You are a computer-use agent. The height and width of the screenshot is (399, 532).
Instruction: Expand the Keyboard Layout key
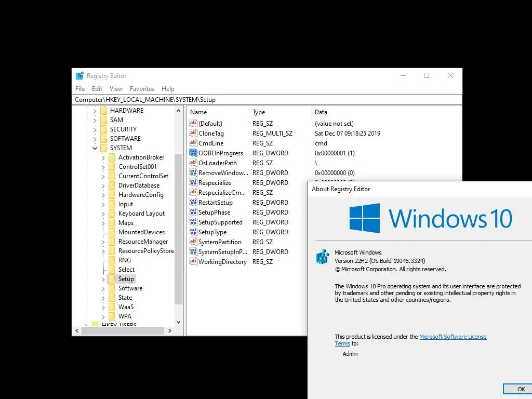click(x=103, y=214)
